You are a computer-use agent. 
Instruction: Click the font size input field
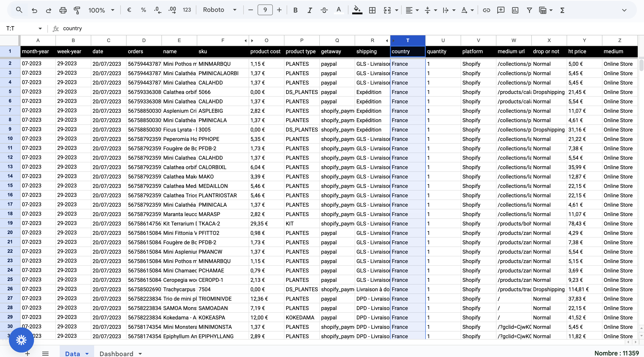pos(265,10)
